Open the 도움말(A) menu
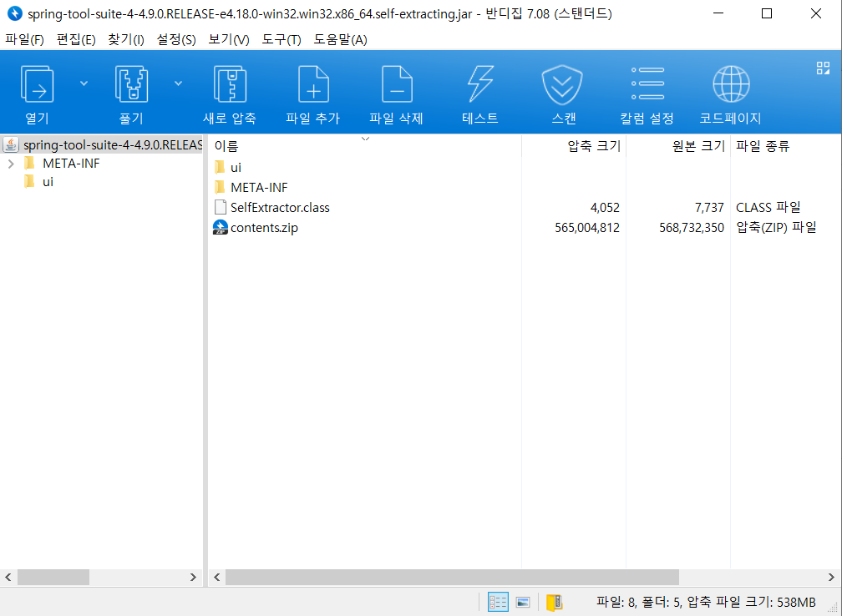 [x=341, y=40]
